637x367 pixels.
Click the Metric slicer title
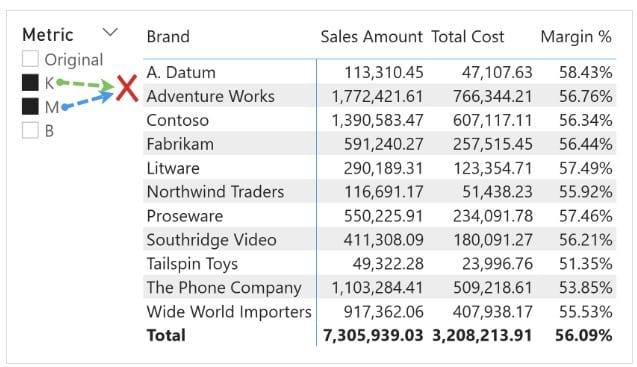(x=48, y=35)
